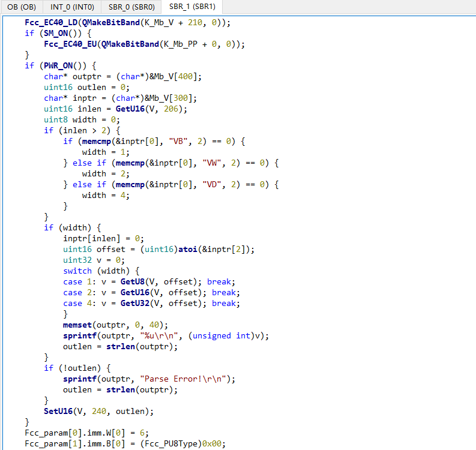This screenshot has width=476, height=450.
Task: Click the outptr declaration with Mb_V[400]
Action: point(122,76)
